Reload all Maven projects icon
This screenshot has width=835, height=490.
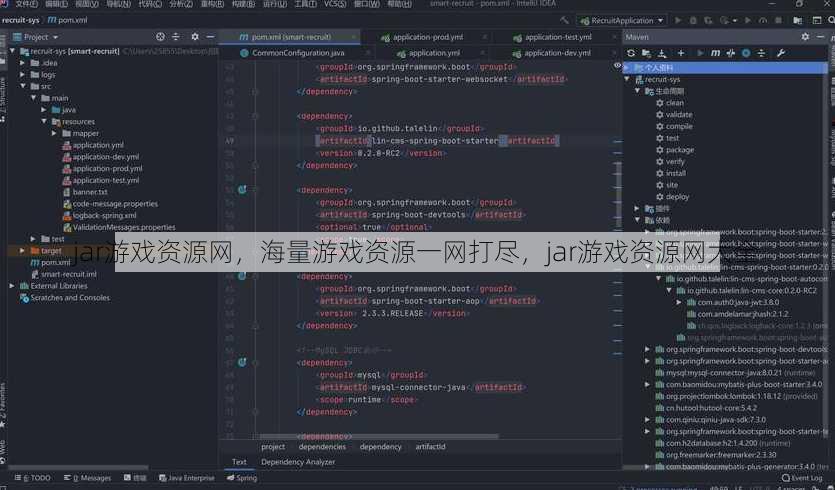coord(631,53)
